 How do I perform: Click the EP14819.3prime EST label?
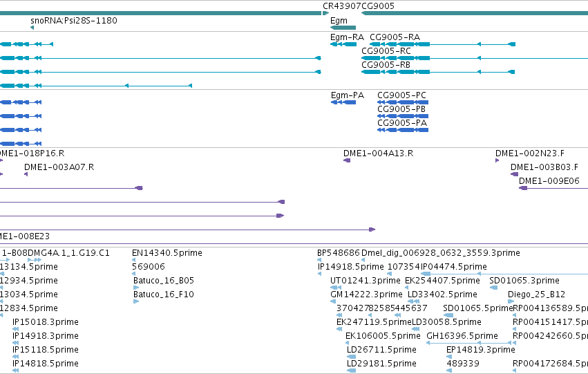(481, 350)
